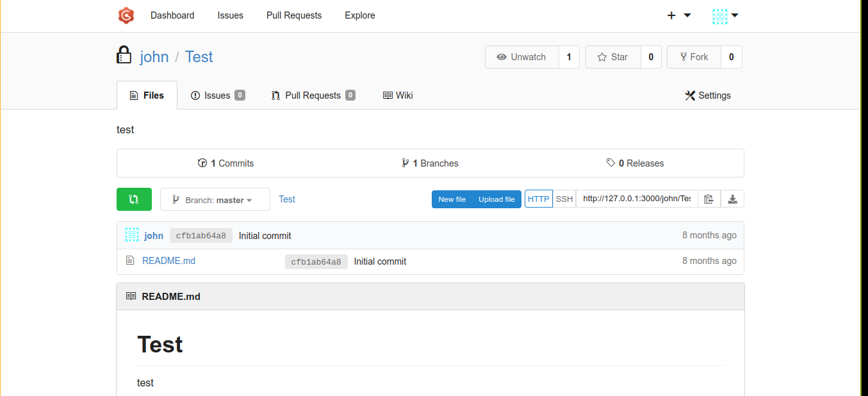This screenshot has width=868, height=396.
Task: Select the HTTP clone option
Action: 538,199
